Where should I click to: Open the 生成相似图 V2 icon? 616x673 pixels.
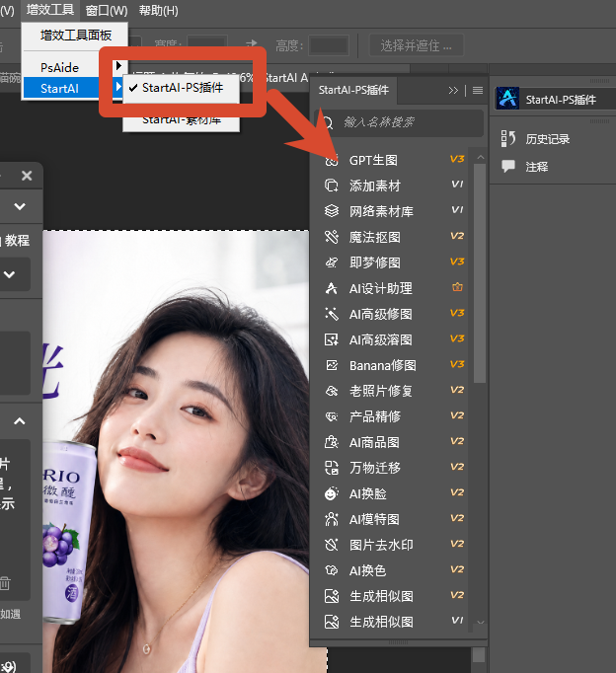pyautogui.click(x=332, y=596)
